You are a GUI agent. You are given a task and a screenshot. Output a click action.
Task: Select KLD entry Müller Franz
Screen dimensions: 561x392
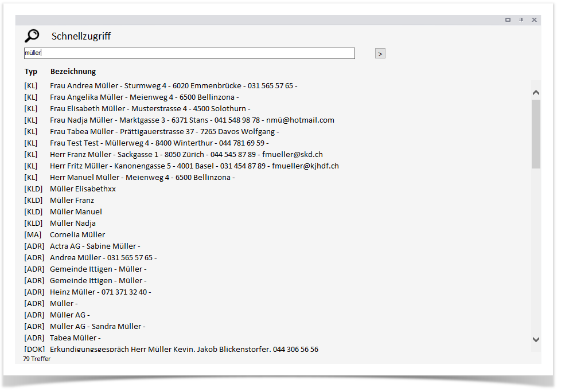pos(72,200)
